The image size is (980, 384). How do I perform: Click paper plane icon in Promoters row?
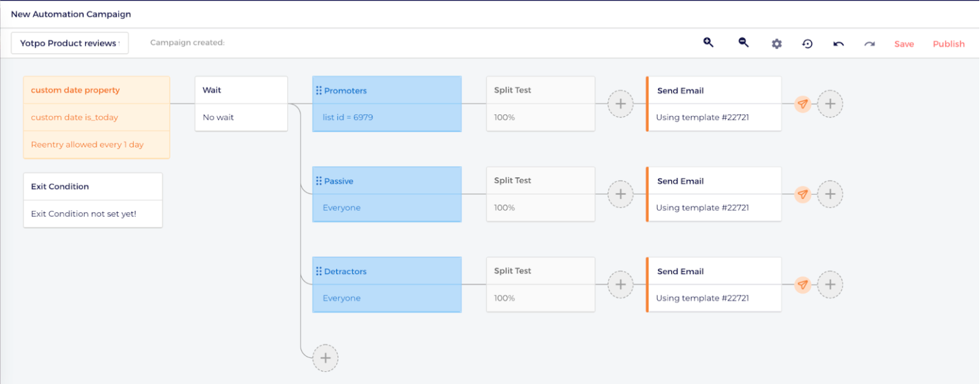pyautogui.click(x=803, y=104)
